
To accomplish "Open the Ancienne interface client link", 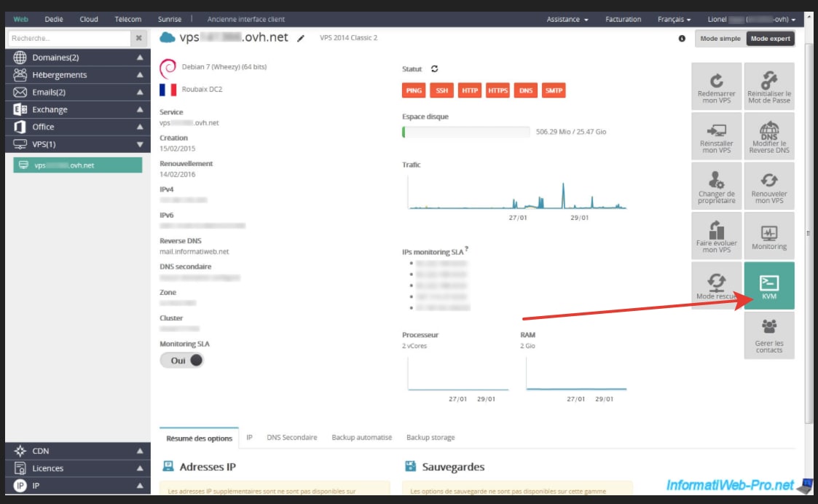I will [x=245, y=20].
